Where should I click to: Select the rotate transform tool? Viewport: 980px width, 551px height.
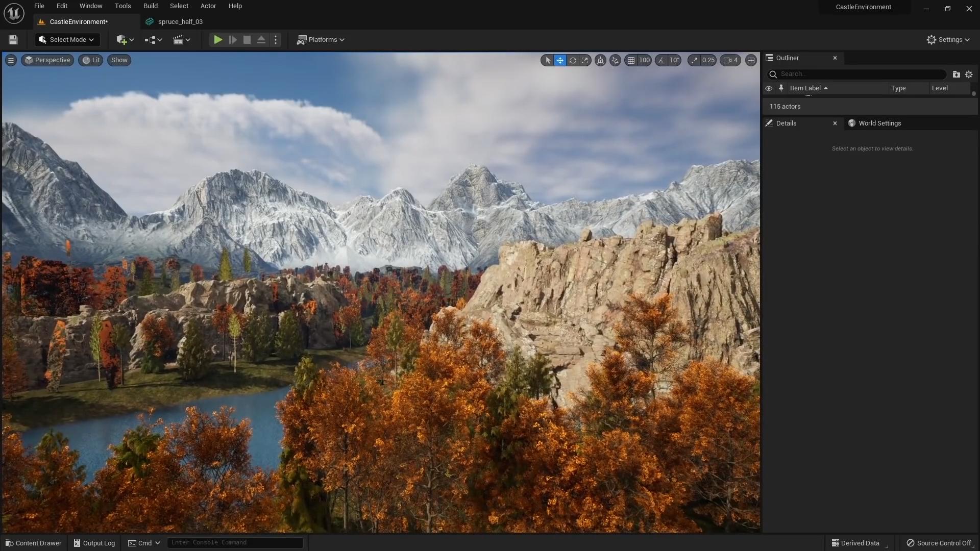[x=573, y=60]
